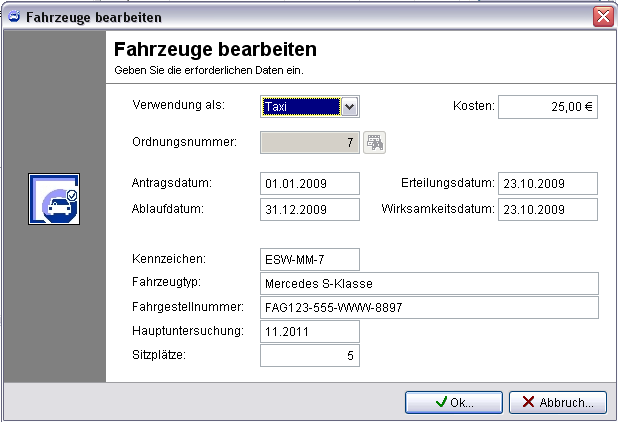Image resolution: width=618 pixels, height=422 pixels.
Task: Focus the Antragsdatum date field
Action: click(x=309, y=184)
